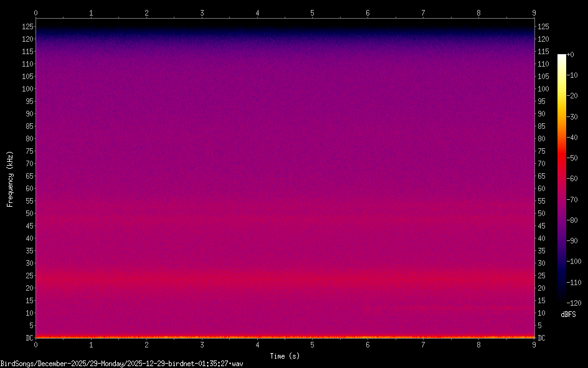The width and height of the screenshot is (588, 368).
Task: Click the DC label on right frequency axis
Action: click(x=542, y=338)
